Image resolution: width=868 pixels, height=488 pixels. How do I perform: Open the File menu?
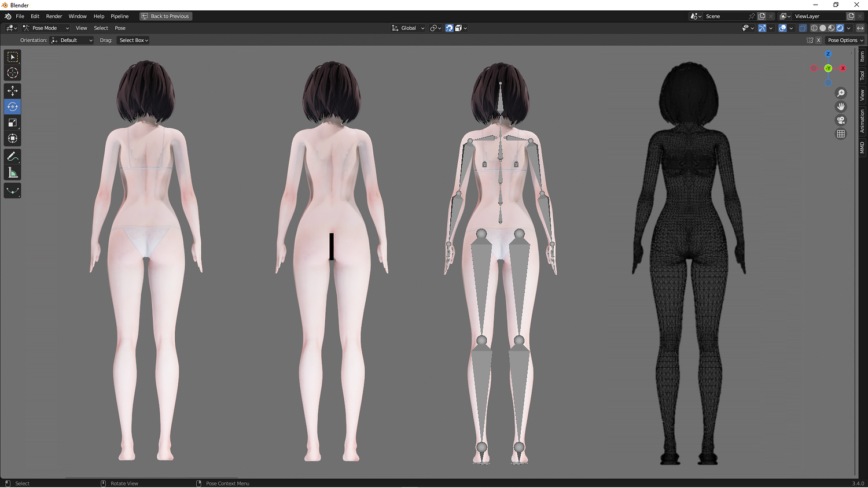click(x=20, y=16)
